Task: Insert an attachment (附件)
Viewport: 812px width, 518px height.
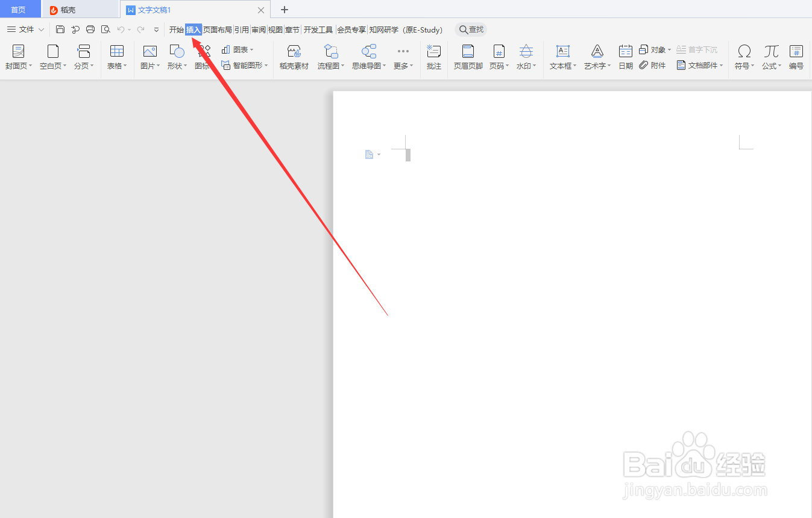Action: pyautogui.click(x=652, y=65)
